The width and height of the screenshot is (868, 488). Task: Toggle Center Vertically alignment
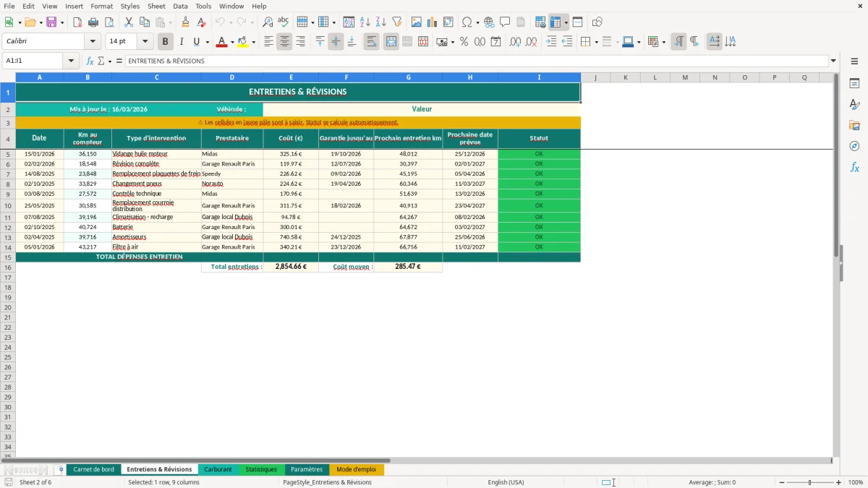click(x=336, y=42)
